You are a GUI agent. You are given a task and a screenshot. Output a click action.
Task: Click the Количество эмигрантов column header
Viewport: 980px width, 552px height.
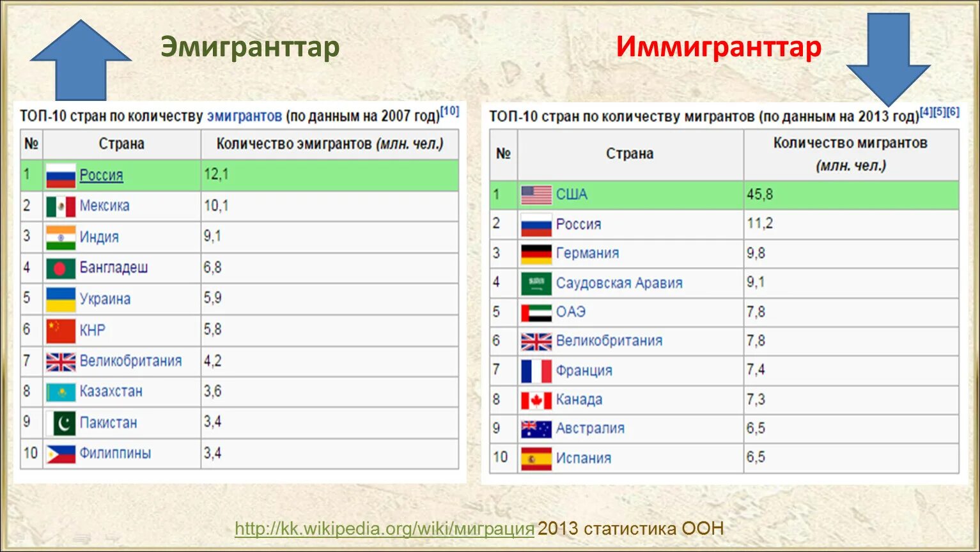(330, 144)
